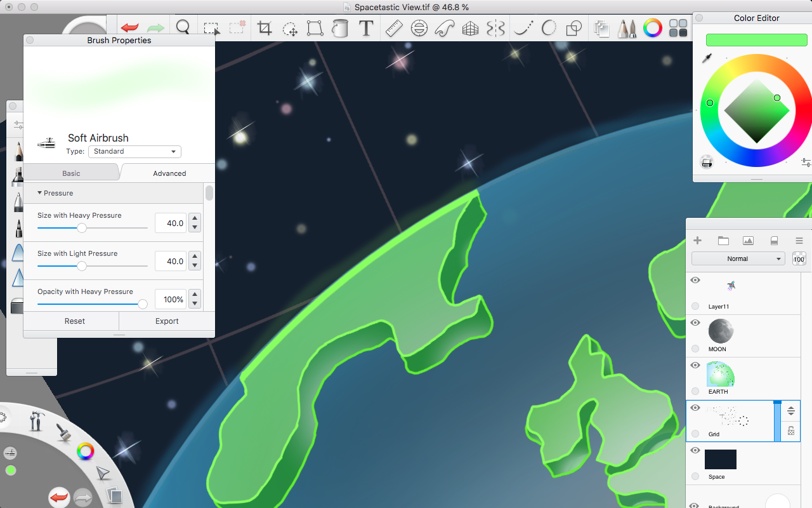The height and width of the screenshot is (508, 812).
Task: Hide the Space layer
Action: (x=695, y=450)
